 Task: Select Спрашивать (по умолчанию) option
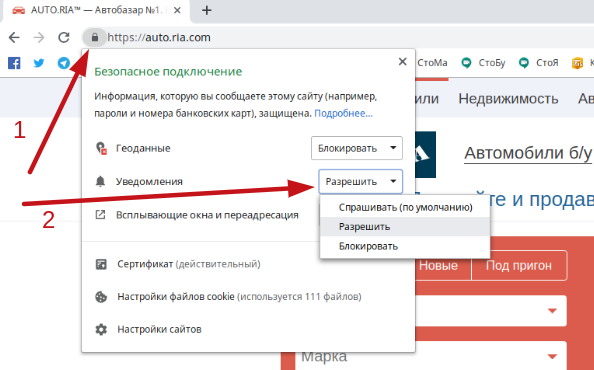[x=405, y=208]
